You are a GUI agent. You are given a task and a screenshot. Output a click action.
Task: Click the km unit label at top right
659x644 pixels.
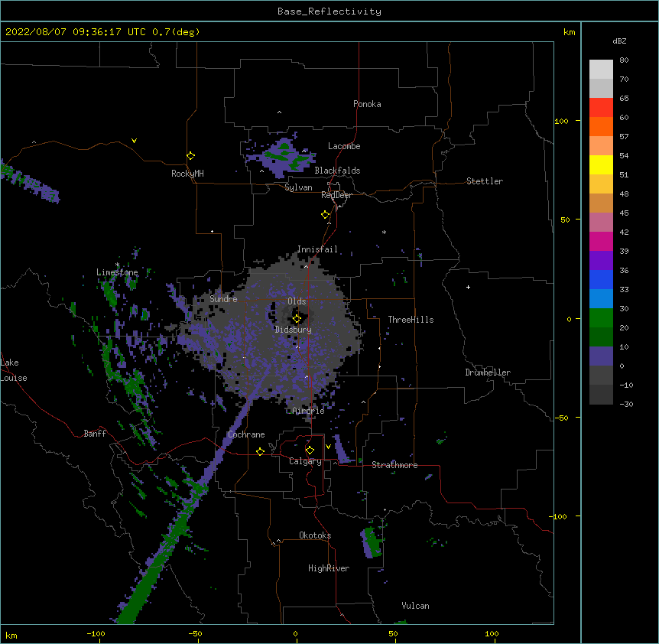click(x=569, y=32)
